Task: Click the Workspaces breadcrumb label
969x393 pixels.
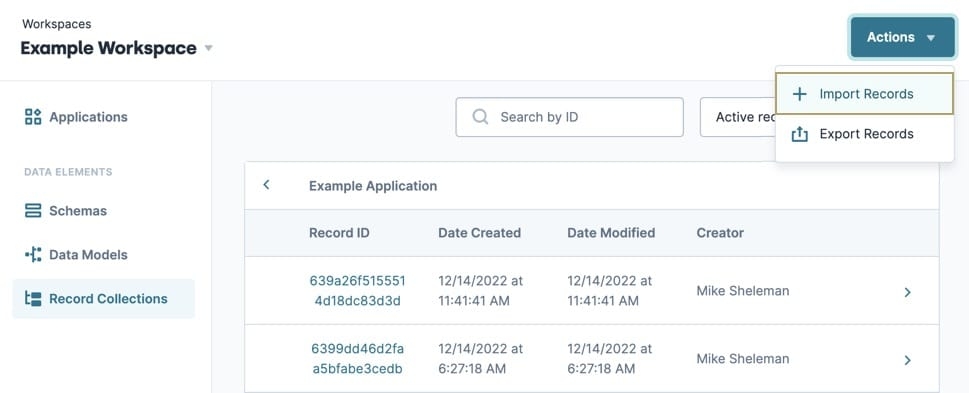Action: click(x=57, y=24)
